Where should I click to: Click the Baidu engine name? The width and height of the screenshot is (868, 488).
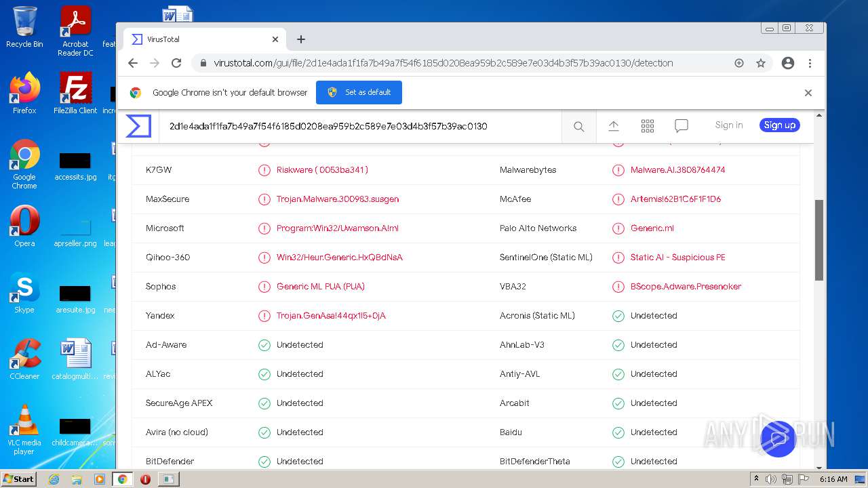click(x=511, y=432)
